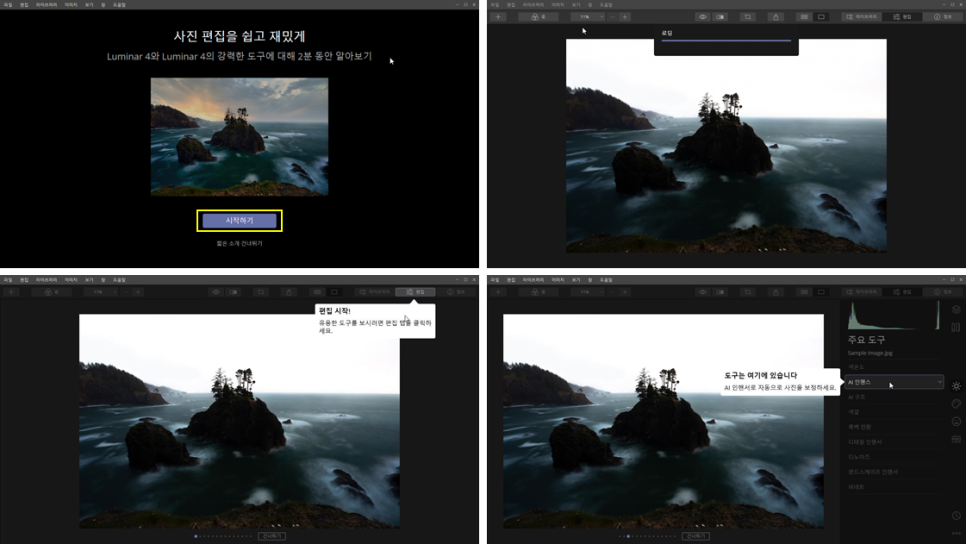Click the Sample Image.jpg file name
Screen dimensions: 966x544
pyautogui.click(x=870, y=353)
